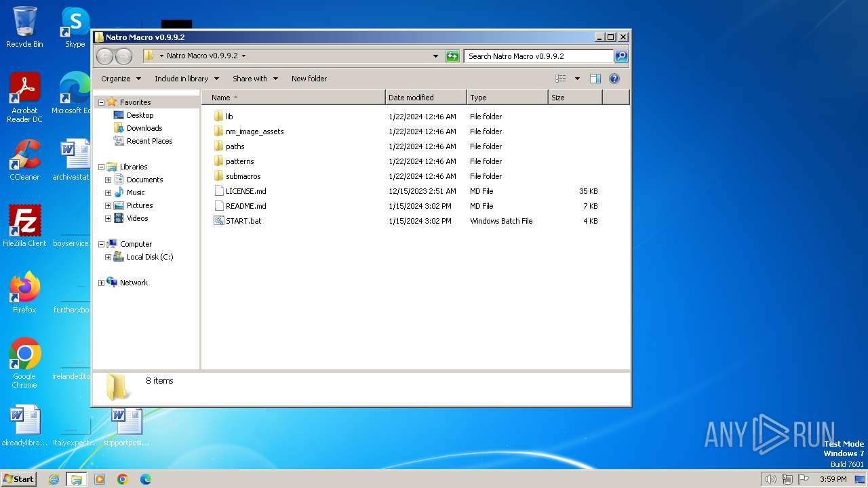Screen dimensions: 868x488
Task: Open the Change your view icon
Action: coord(560,79)
